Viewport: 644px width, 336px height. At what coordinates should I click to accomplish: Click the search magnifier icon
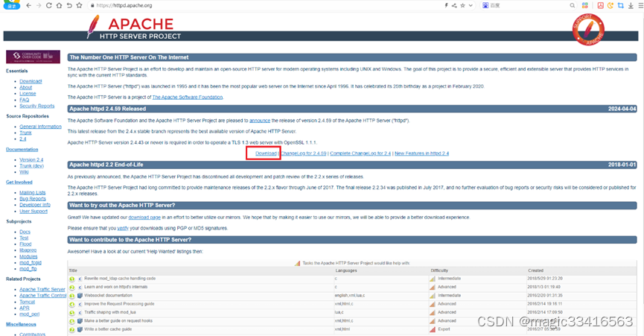572,5
